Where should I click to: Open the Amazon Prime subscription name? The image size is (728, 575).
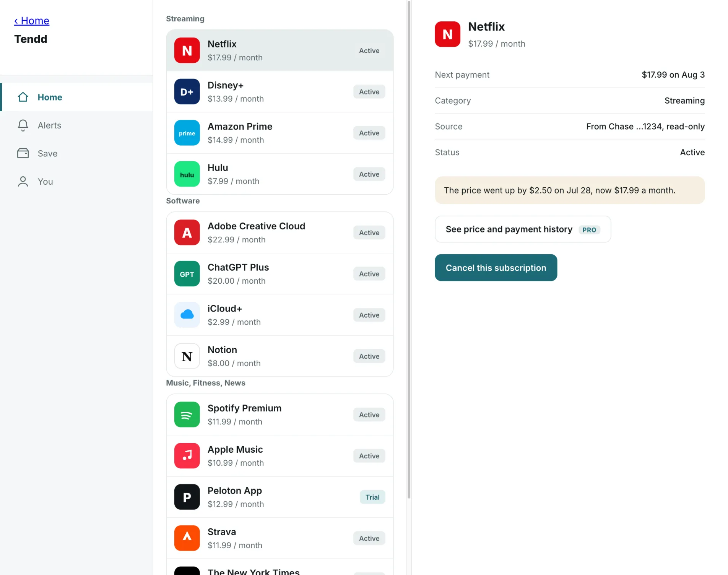pos(240,127)
